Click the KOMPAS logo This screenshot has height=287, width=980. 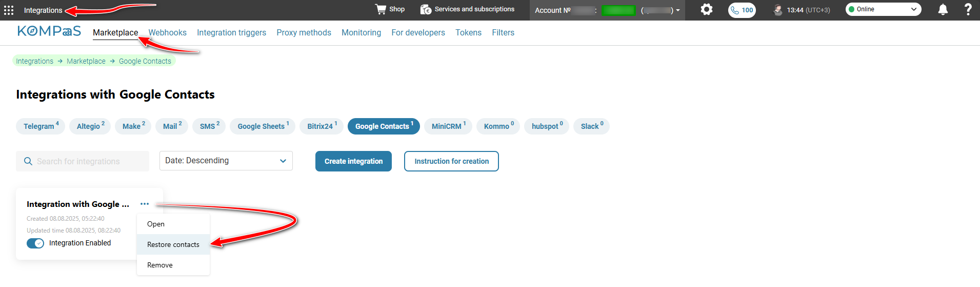tap(49, 31)
